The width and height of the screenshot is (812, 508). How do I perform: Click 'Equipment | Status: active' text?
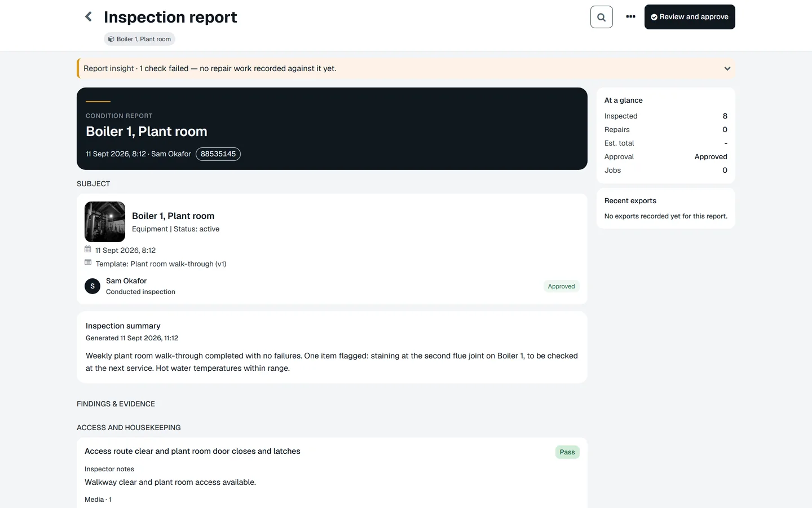pyautogui.click(x=175, y=229)
